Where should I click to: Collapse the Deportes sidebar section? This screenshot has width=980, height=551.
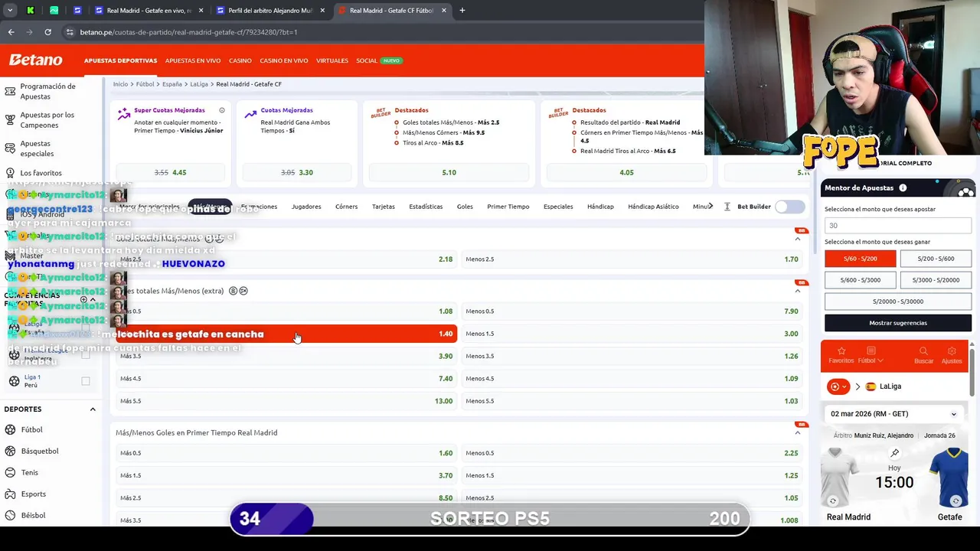(93, 409)
